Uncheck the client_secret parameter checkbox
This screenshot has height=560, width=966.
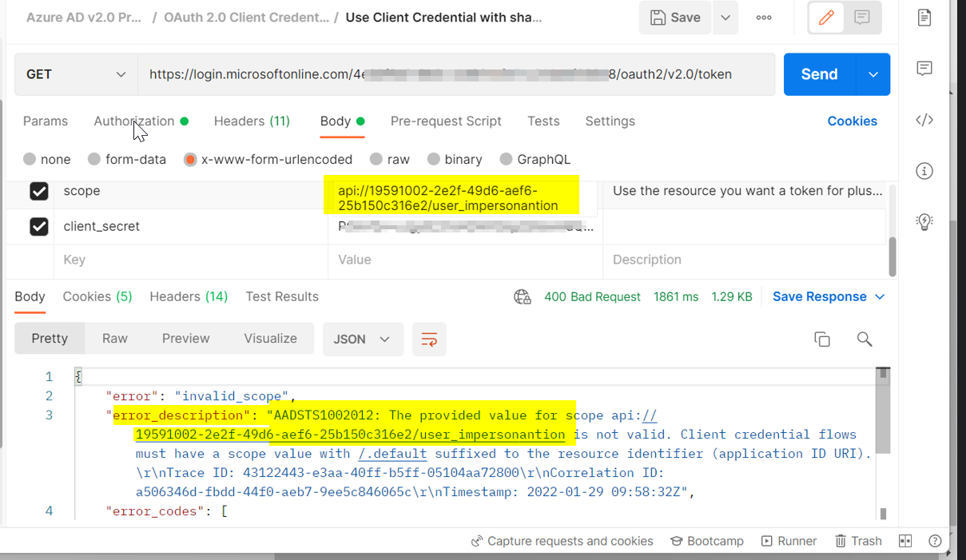click(39, 227)
